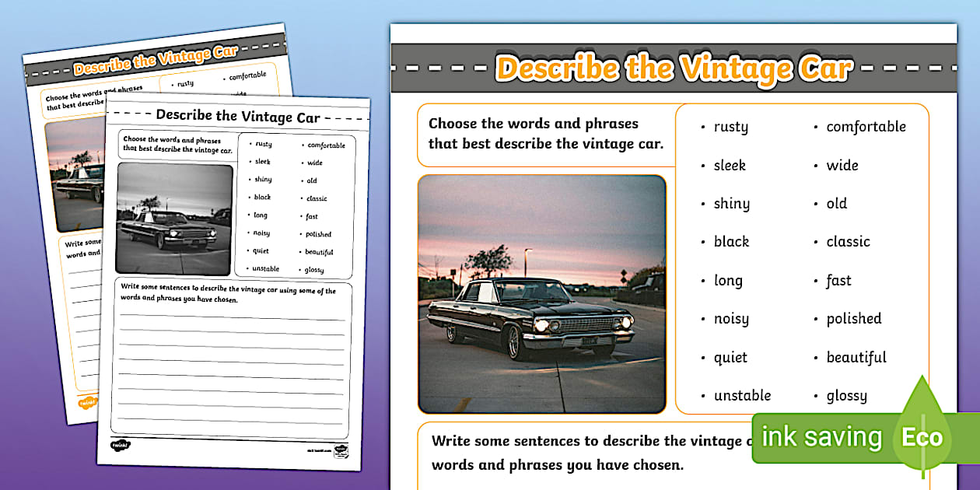Click the bullet point beside 'rusty'

tap(702, 127)
